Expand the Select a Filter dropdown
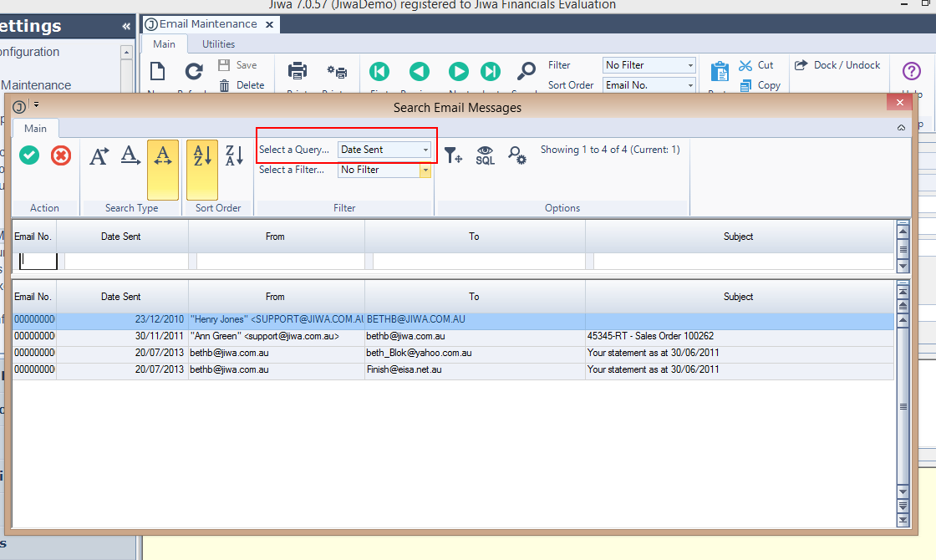This screenshot has width=936, height=560. 425,170
